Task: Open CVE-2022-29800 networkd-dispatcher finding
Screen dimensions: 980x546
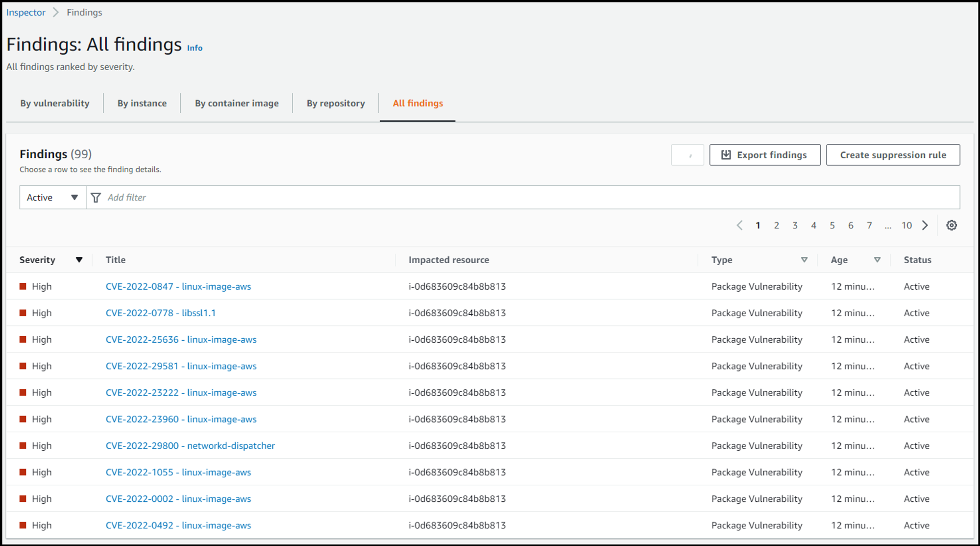Action: (x=190, y=446)
